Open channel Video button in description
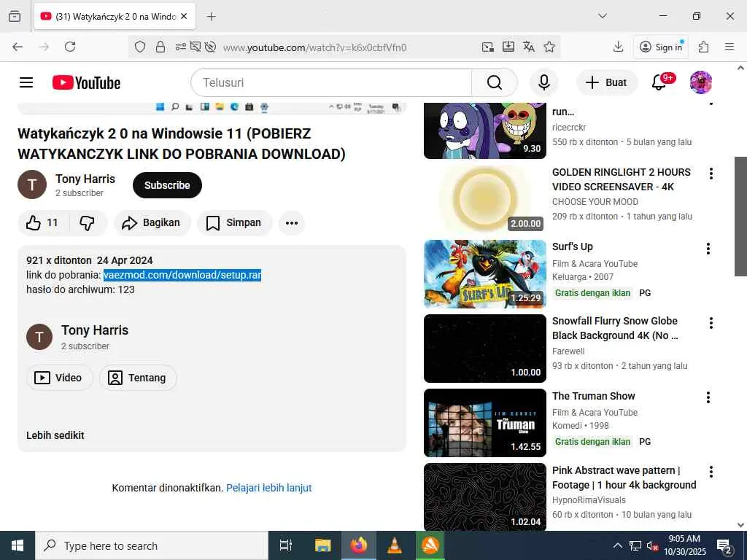This screenshot has width=747, height=560. (59, 378)
